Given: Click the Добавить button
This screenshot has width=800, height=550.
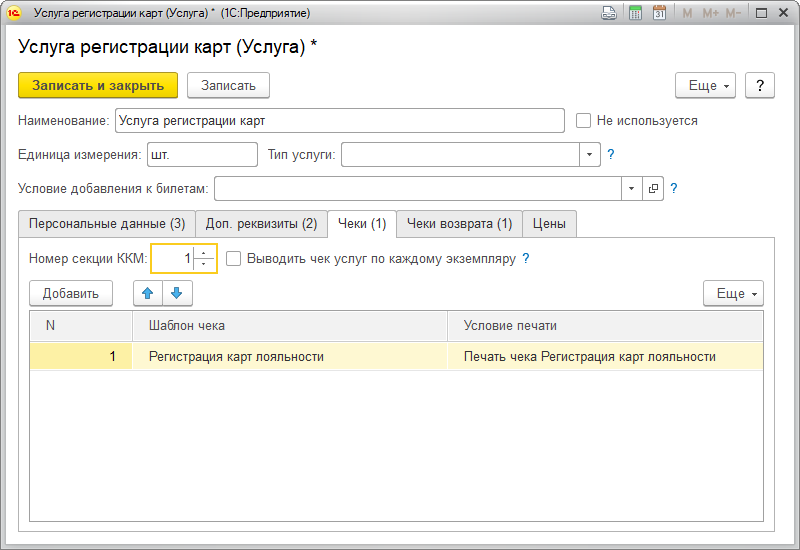Looking at the screenshot, I should coord(71,293).
